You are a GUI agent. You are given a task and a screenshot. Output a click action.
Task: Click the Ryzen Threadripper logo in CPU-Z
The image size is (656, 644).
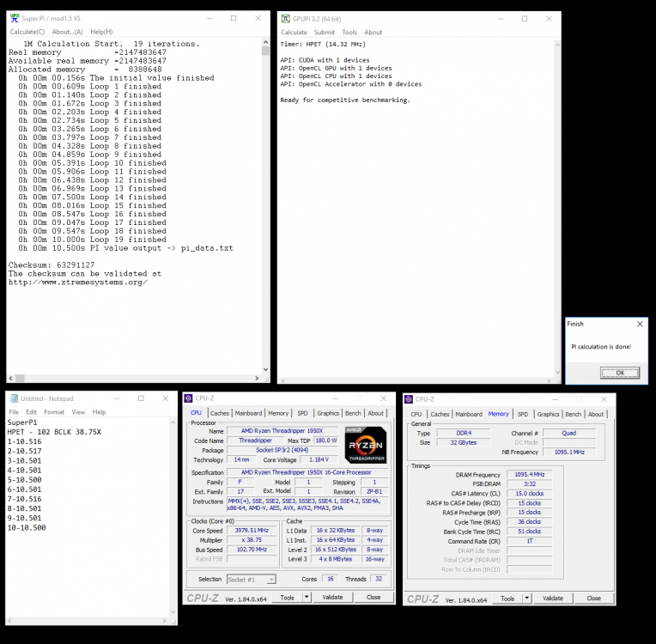pyautogui.click(x=366, y=445)
